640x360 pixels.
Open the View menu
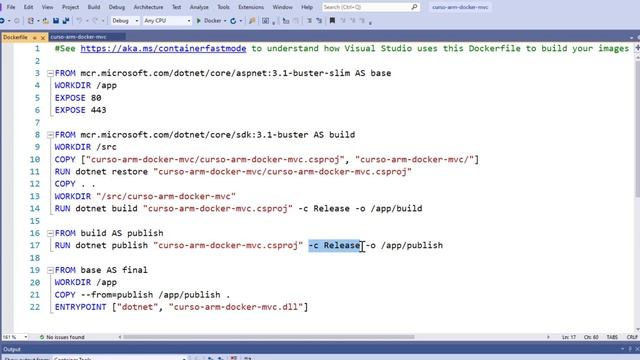point(47,7)
